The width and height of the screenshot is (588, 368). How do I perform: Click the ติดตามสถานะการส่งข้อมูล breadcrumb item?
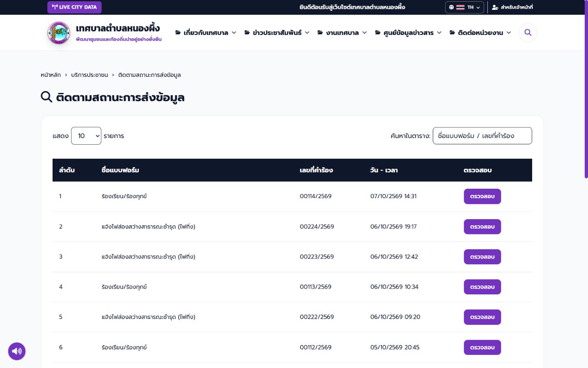(x=149, y=75)
